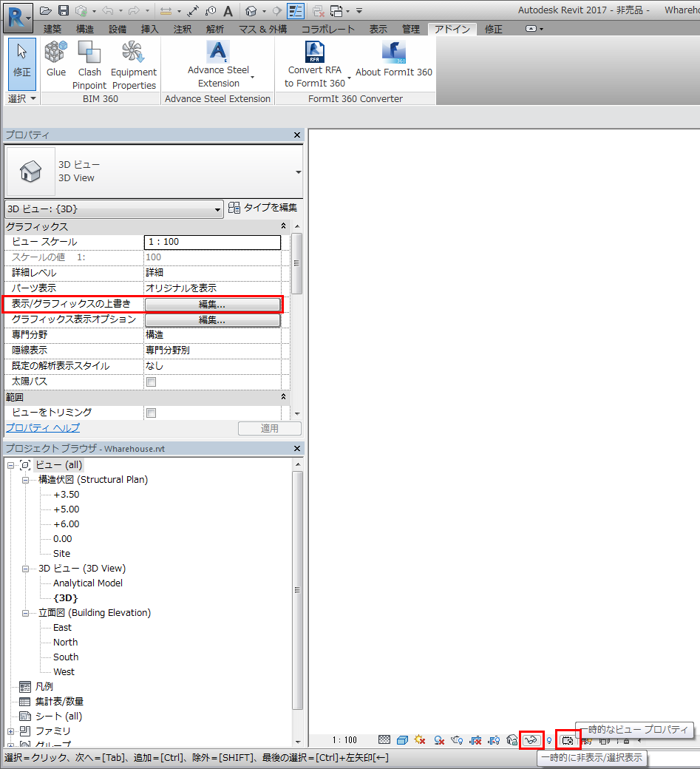Click the Visual Style cube icon

tap(402, 740)
